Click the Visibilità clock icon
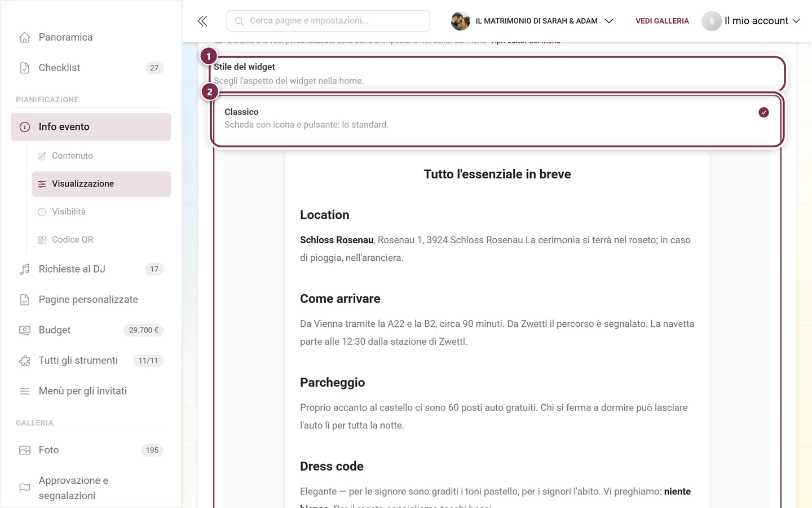Viewport: 812px width, 508px height. click(42, 212)
